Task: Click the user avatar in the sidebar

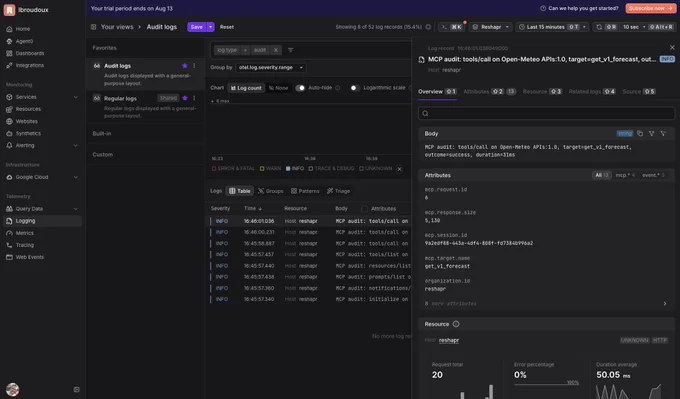Action: coord(13,389)
